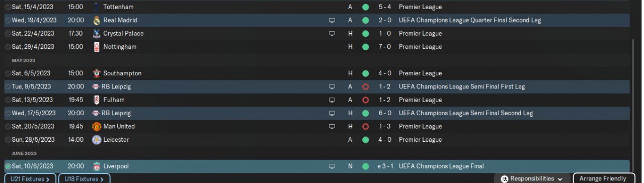Toggle the check circle on Liverpool final row
Viewport: 644px width, 183px height.
tap(8, 166)
